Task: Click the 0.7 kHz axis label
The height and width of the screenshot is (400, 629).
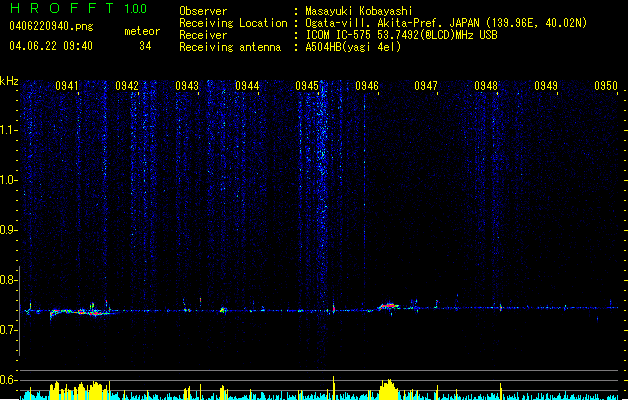Action: click(9, 330)
